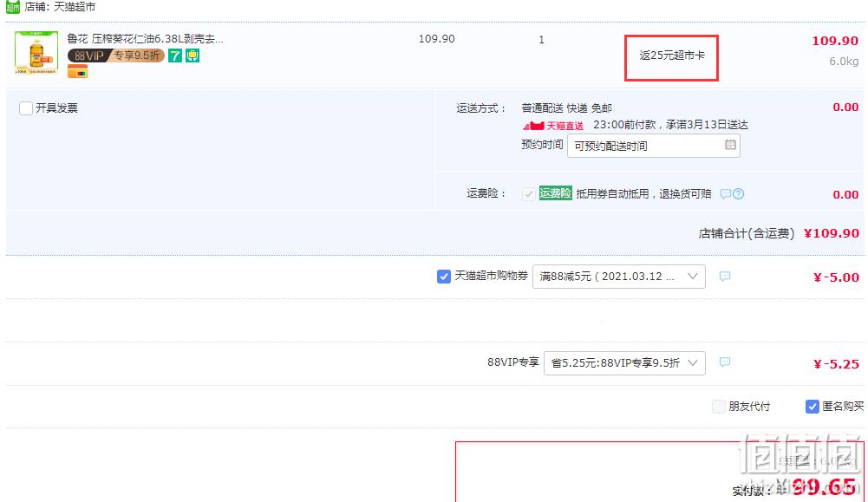Expand the 省5.25元:88VIP专享9.5折 dropdown
868x502 pixels.
pyautogui.click(x=624, y=363)
